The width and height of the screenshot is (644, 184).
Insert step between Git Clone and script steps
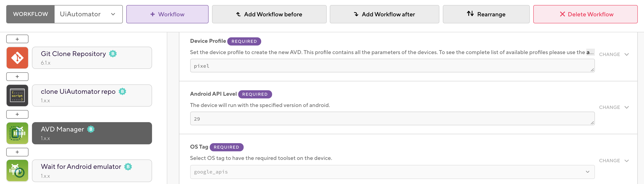click(x=17, y=77)
